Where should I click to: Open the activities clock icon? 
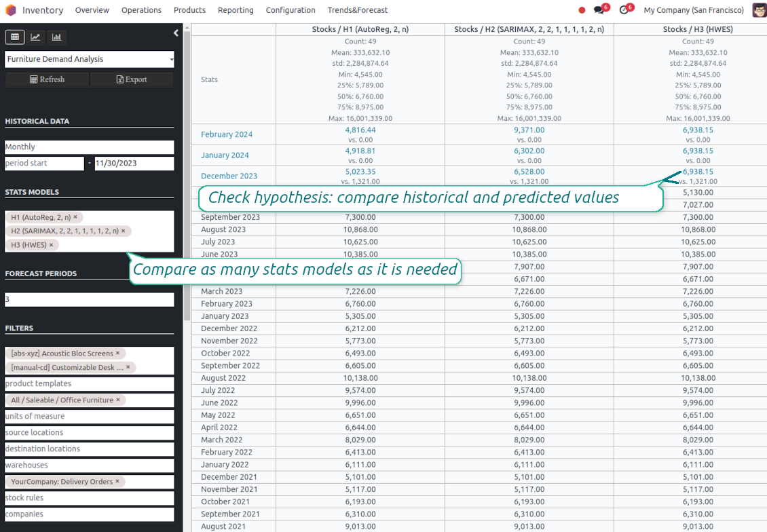[624, 10]
